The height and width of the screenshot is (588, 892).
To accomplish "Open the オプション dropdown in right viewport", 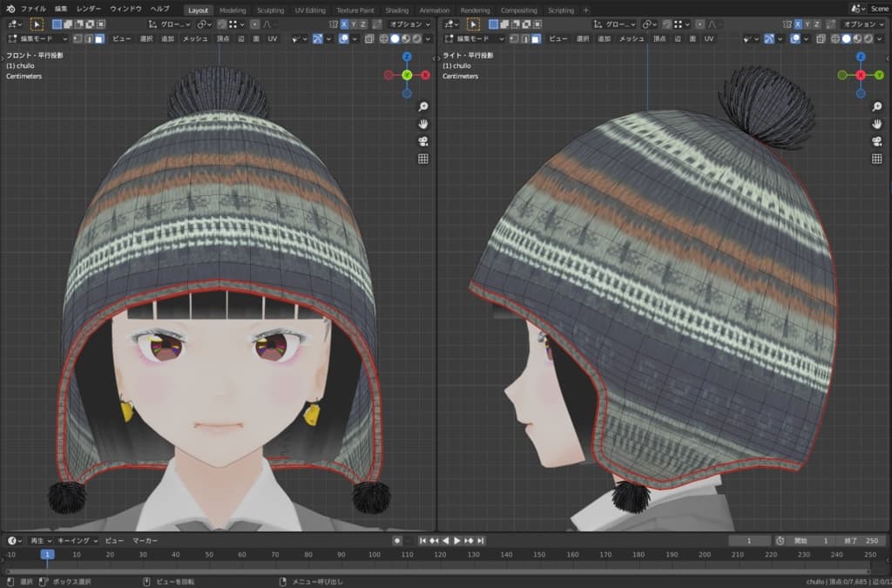I will click(862, 24).
